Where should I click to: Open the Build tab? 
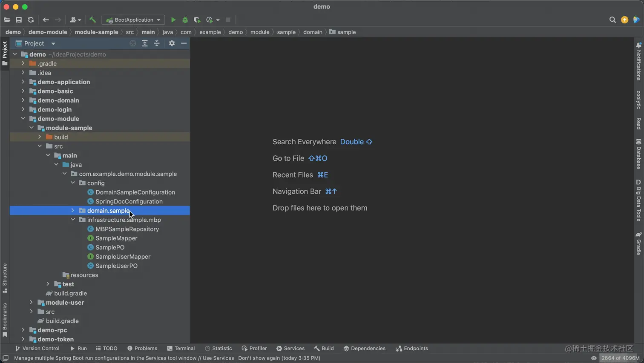(x=324, y=349)
